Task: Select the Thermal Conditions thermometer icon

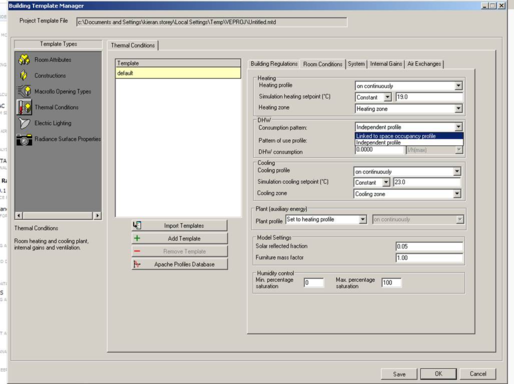Action: coord(24,107)
